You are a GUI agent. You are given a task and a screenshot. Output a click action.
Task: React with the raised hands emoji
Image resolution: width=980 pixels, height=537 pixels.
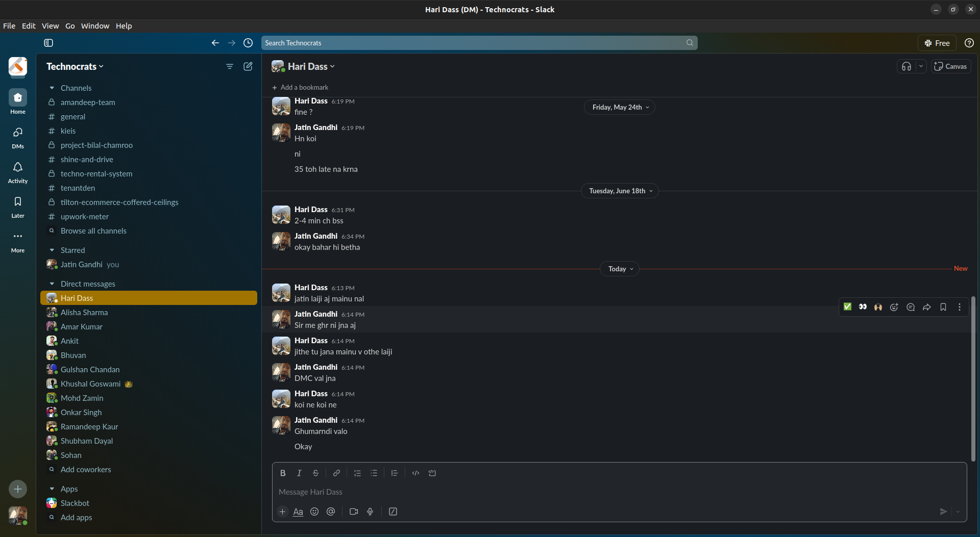coord(878,307)
